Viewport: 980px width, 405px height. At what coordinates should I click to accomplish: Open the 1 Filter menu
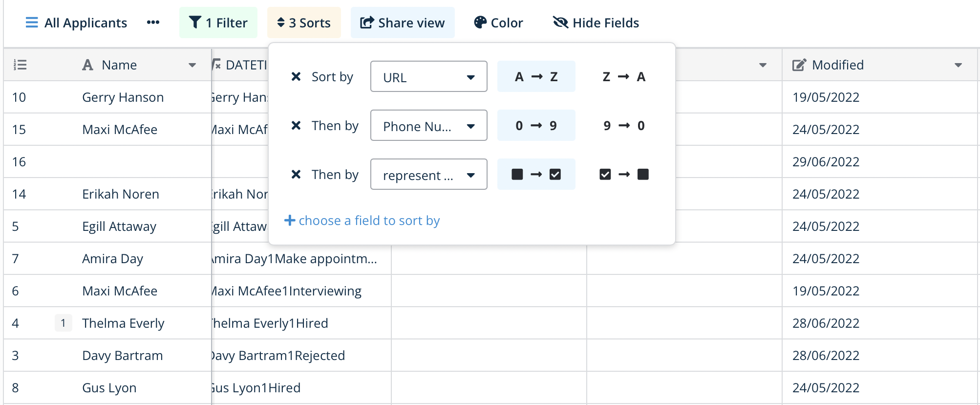(x=218, y=22)
